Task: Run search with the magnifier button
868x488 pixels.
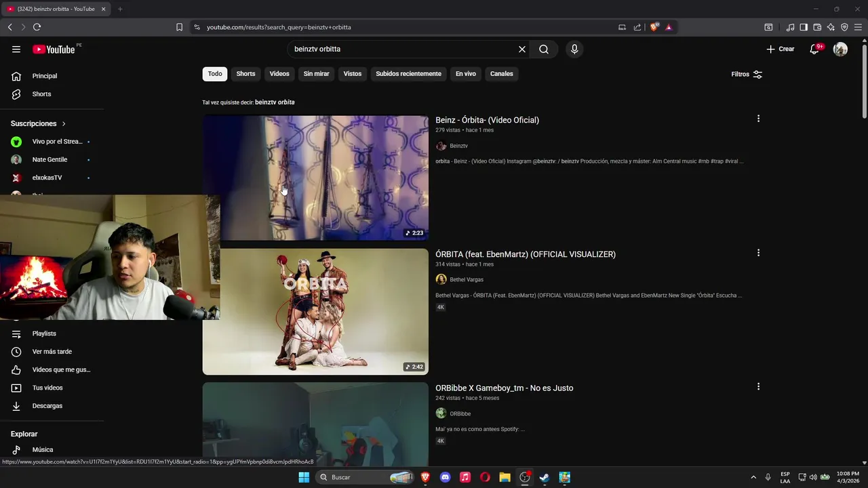Action: tap(544, 49)
